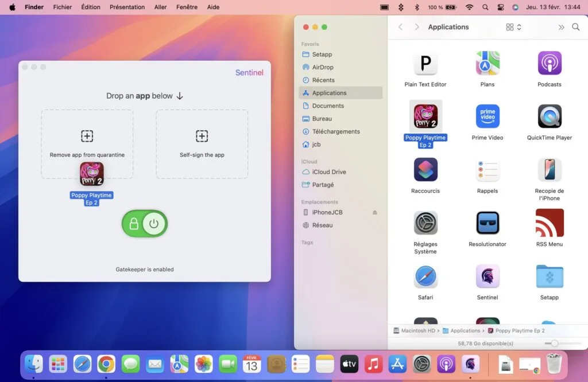Eject iPhoneJCB device
588x382 pixels.
374,212
